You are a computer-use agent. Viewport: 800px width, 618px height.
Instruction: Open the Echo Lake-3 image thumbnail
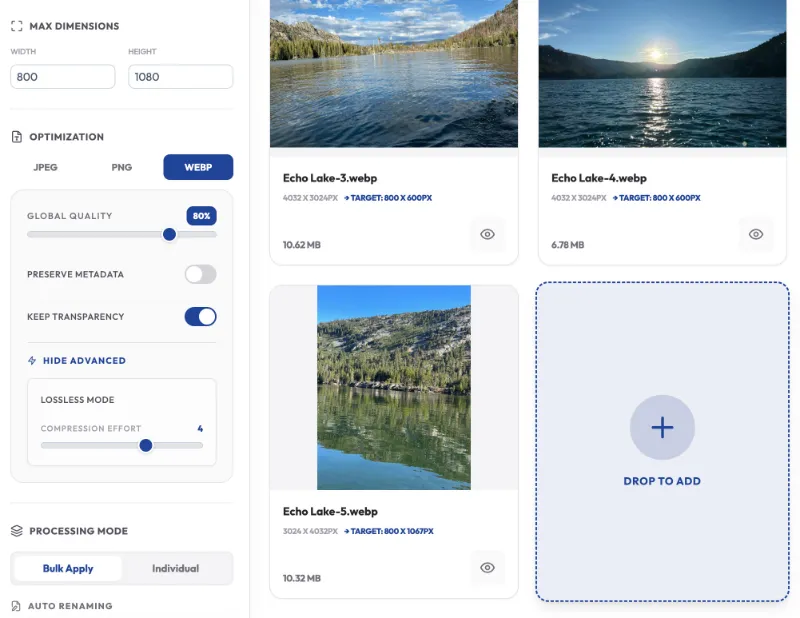394,73
